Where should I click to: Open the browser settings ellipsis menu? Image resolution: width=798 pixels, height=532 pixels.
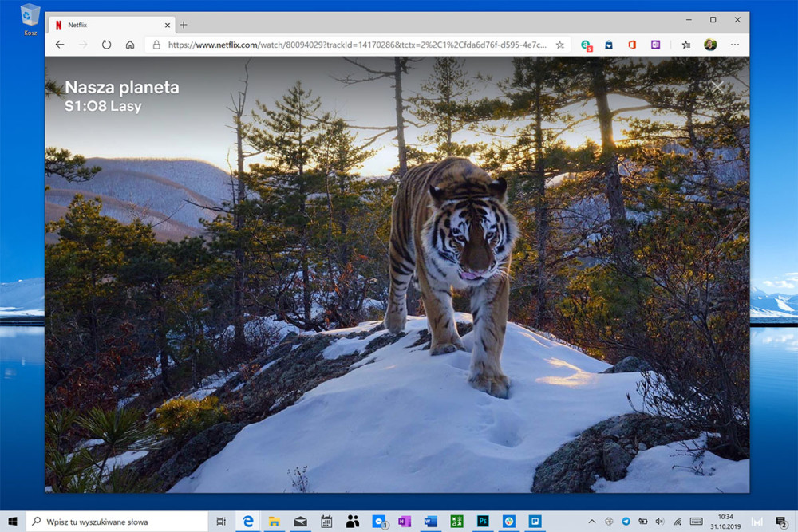click(734, 45)
